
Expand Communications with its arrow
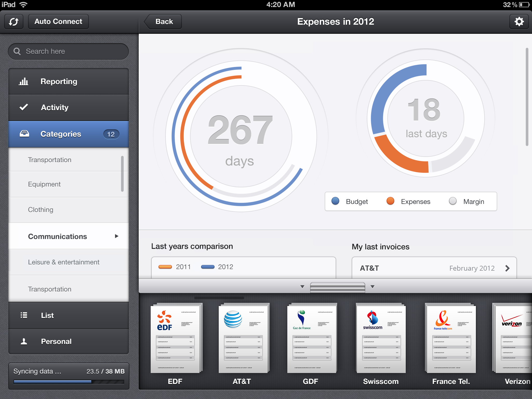tap(117, 236)
